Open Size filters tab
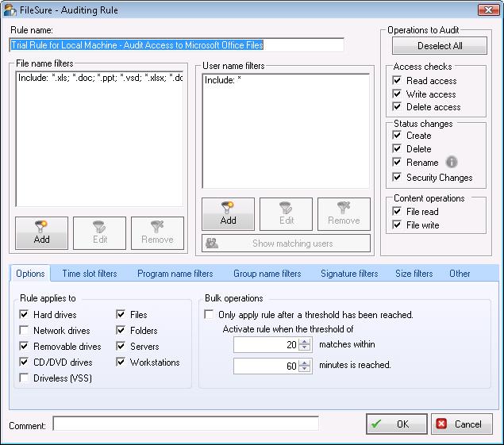 tap(414, 274)
